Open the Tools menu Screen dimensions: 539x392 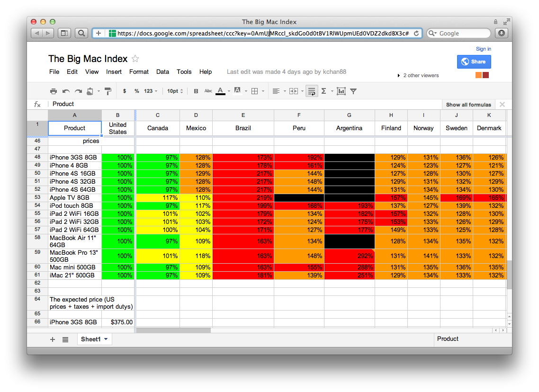click(x=184, y=72)
